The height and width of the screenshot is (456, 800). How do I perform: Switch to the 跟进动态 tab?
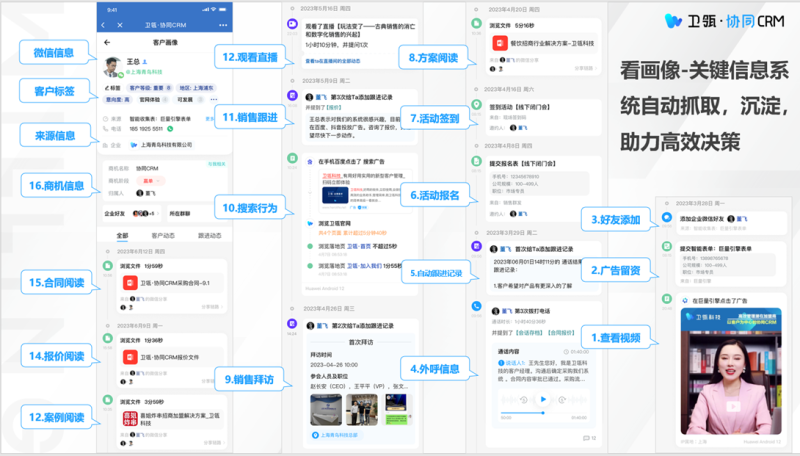[210, 236]
